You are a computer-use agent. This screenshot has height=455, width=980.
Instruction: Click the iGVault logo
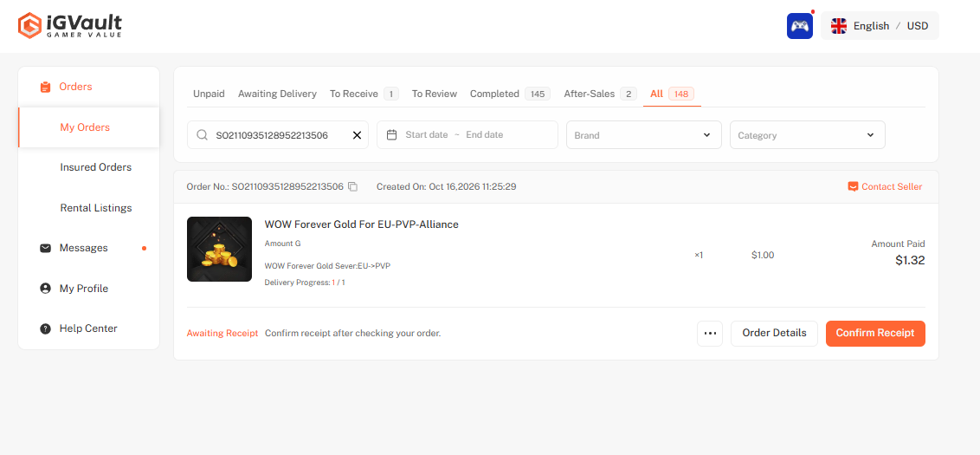tap(70, 26)
